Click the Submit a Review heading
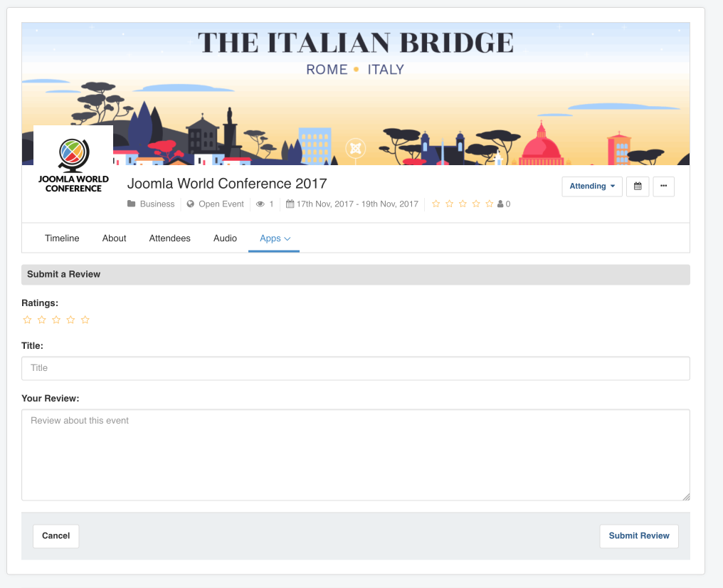The height and width of the screenshot is (588, 723). coord(63,274)
